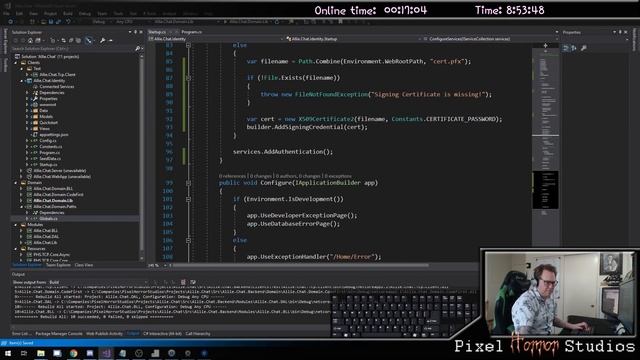Image resolution: width=640 pixels, height=360 pixels.
Task: Click the Home icon in Solution Explorer toolbar
Action: coord(30,40)
